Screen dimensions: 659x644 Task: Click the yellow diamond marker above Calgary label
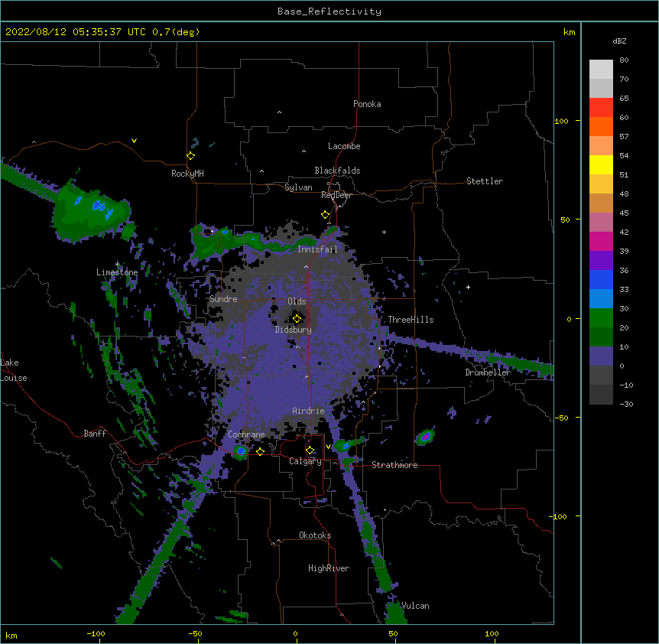pos(310,450)
